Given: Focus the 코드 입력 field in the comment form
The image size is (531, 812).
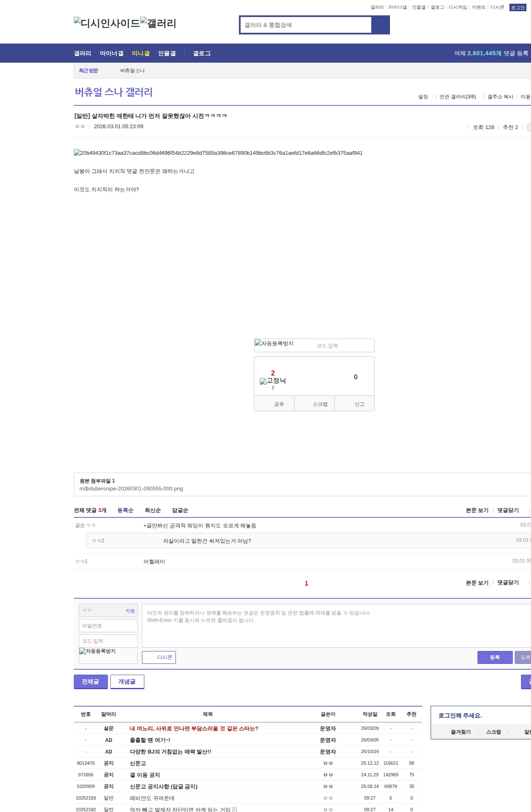Looking at the screenshot, I should [108, 641].
